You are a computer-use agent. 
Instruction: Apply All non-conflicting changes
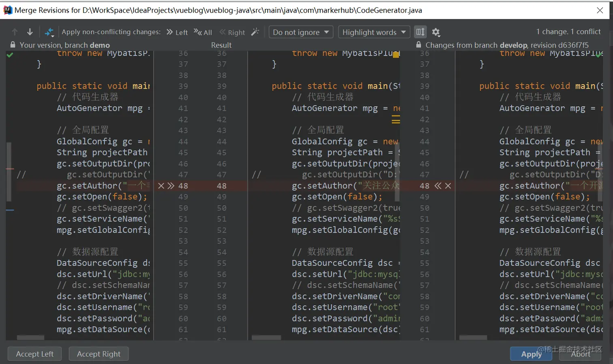[x=203, y=32]
